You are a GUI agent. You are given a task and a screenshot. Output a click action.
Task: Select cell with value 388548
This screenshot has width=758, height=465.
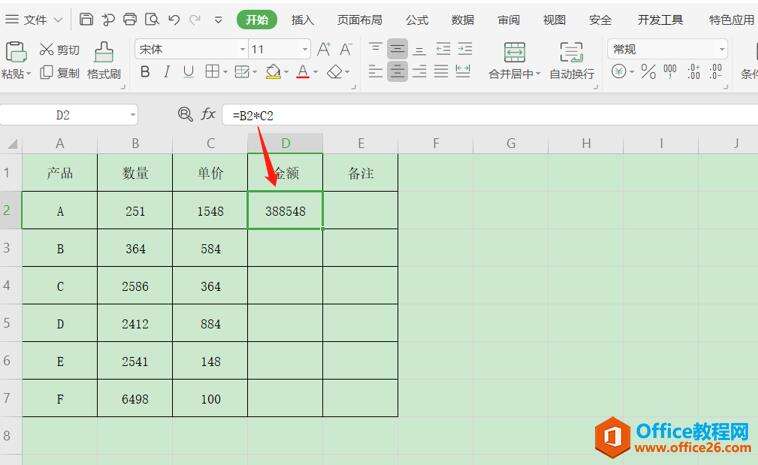point(285,211)
